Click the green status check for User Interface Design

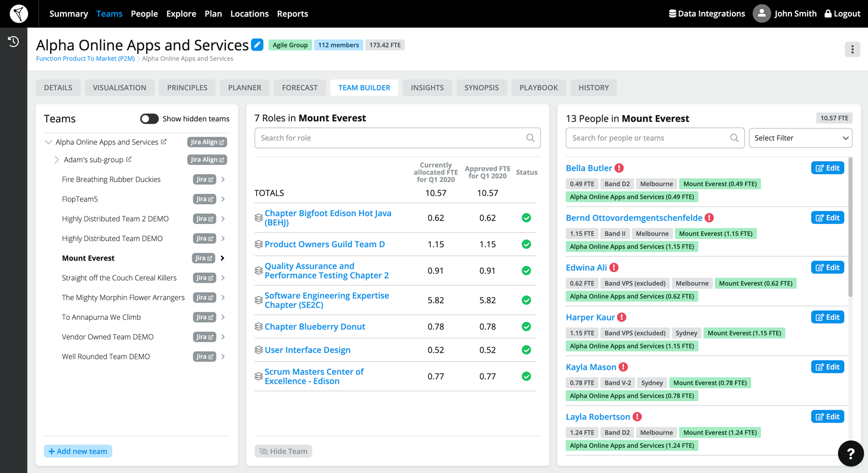(526, 350)
